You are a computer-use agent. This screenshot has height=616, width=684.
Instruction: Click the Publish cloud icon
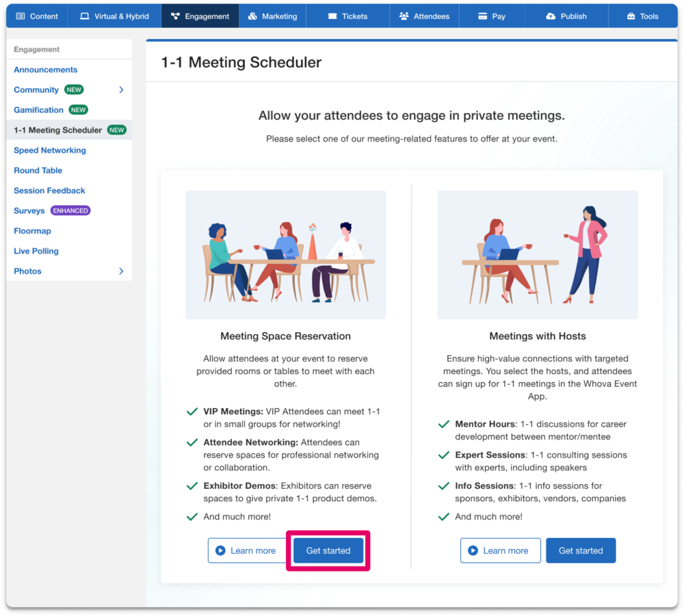[551, 16]
